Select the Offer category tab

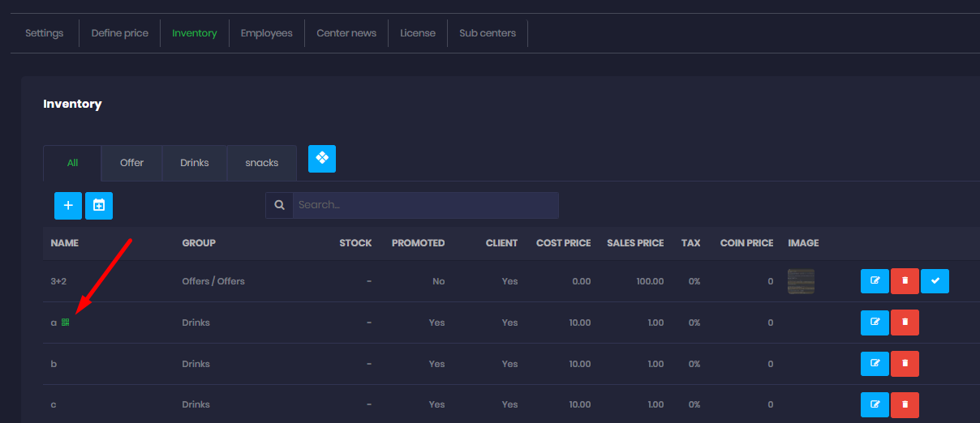pos(131,163)
